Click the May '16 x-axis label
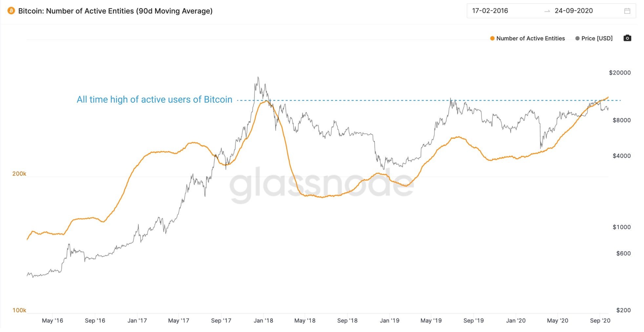 point(52,321)
